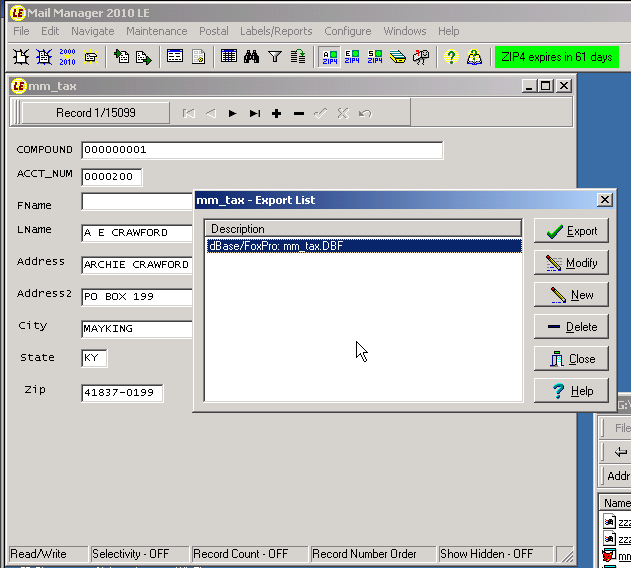Click the Record 1/15099 button
The width and height of the screenshot is (631, 568).
[x=96, y=113]
